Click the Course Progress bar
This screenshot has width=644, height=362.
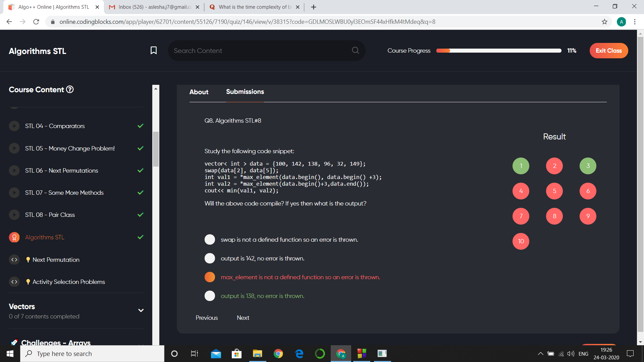(499, 51)
